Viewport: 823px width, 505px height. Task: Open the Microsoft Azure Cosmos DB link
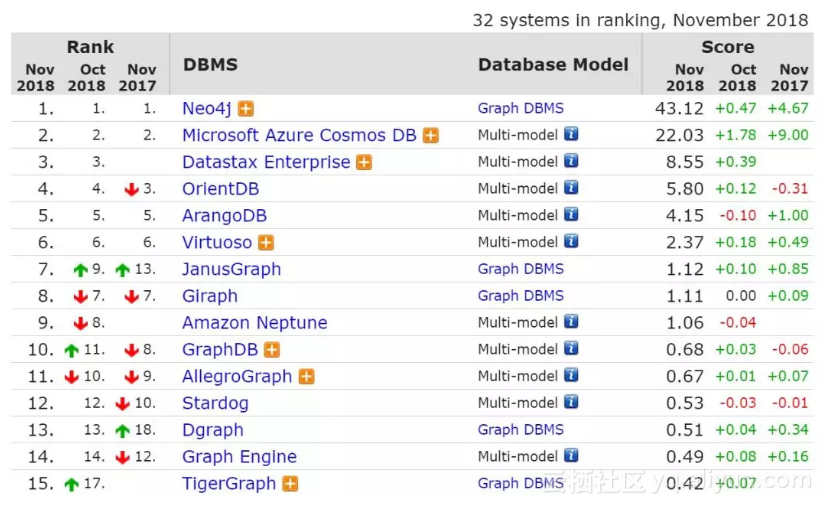pyautogui.click(x=299, y=135)
